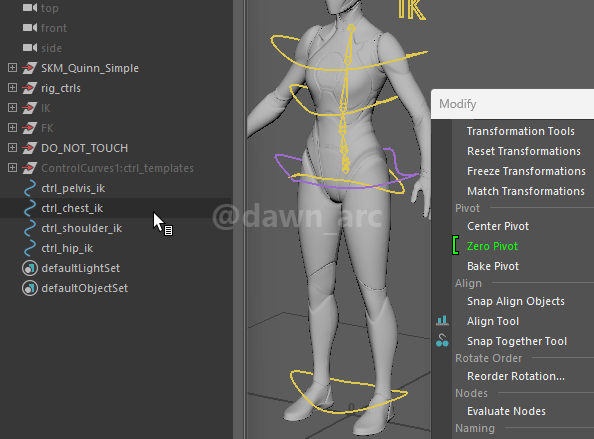This screenshot has height=439, width=594.
Task: Click the Align Tool bar-chart icon
Action: (x=442, y=321)
